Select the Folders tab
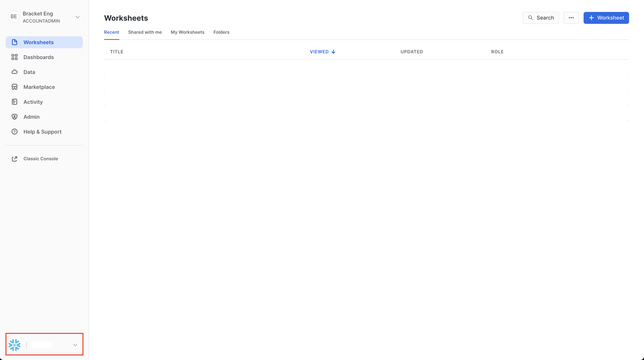 click(221, 32)
